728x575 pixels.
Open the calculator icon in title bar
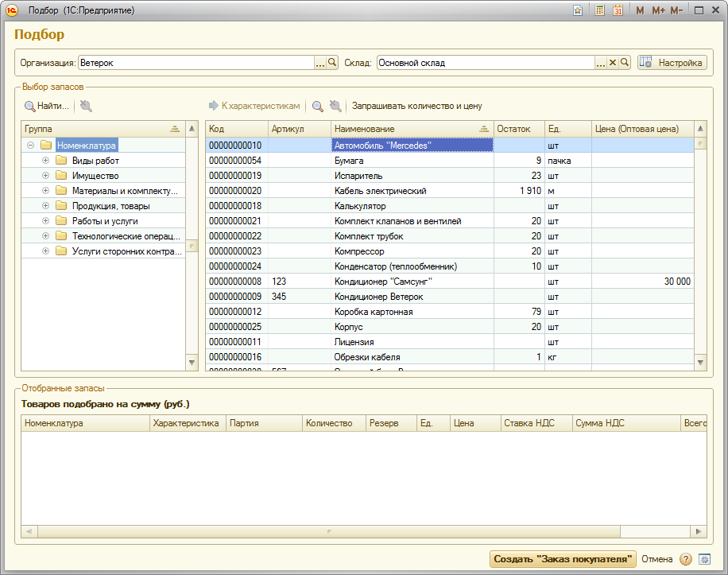[x=599, y=10]
